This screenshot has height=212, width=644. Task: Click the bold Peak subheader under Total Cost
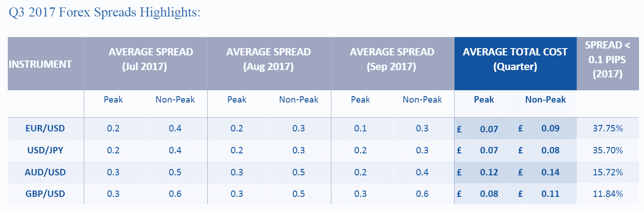tap(484, 99)
